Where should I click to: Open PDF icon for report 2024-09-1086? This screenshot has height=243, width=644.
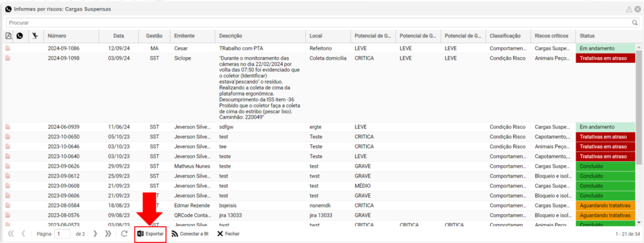tap(8, 48)
